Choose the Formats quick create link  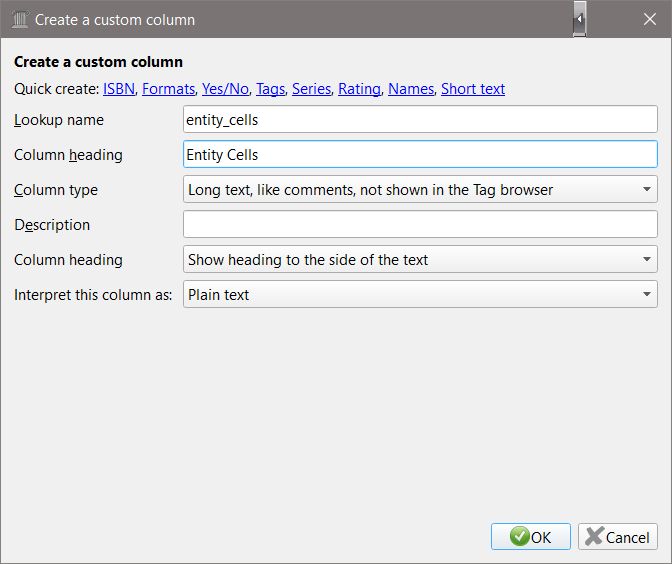pos(168,89)
